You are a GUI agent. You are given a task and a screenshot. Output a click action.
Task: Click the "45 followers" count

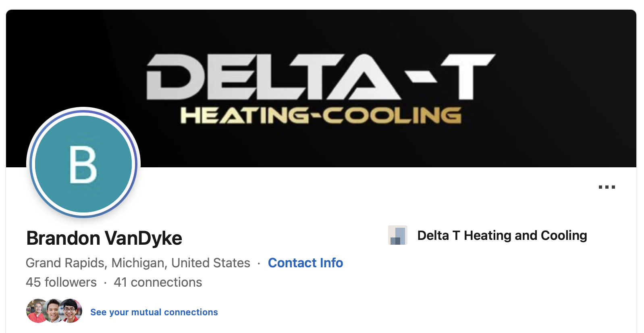pyautogui.click(x=61, y=282)
